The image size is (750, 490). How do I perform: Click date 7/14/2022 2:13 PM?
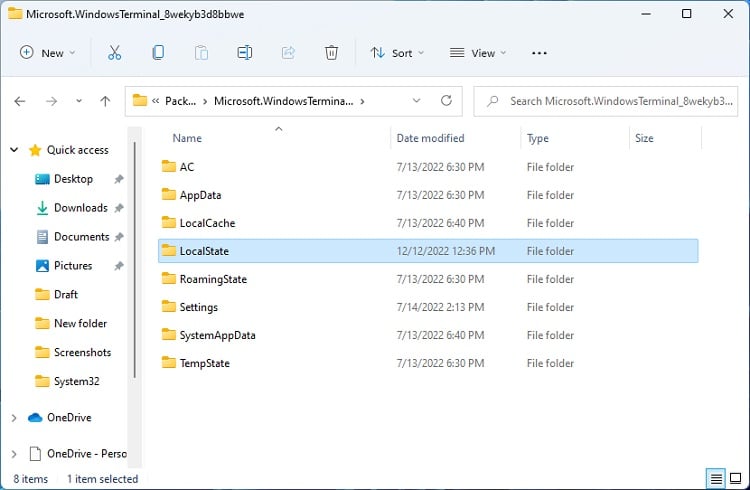click(440, 307)
